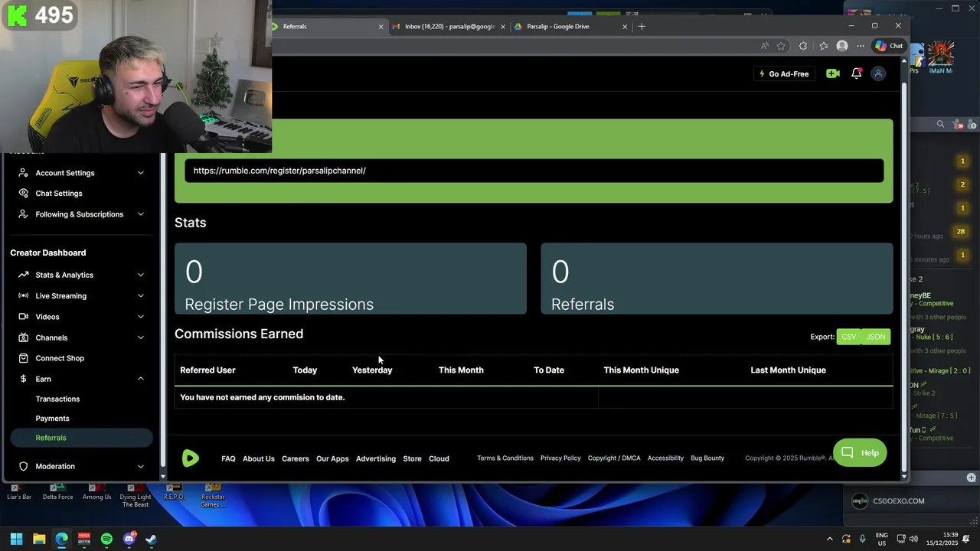The width and height of the screenshot is (980, 551).
Task: Open the Privacy Policy footer link
Action: (x=560, y=458)
